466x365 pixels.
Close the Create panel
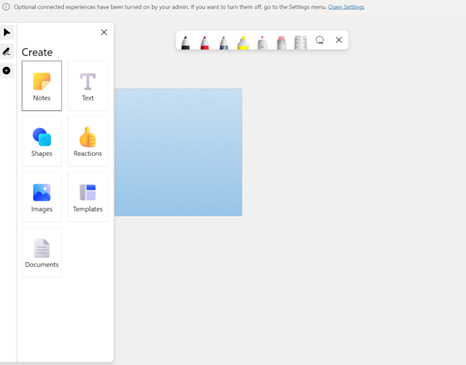(104, 32)
